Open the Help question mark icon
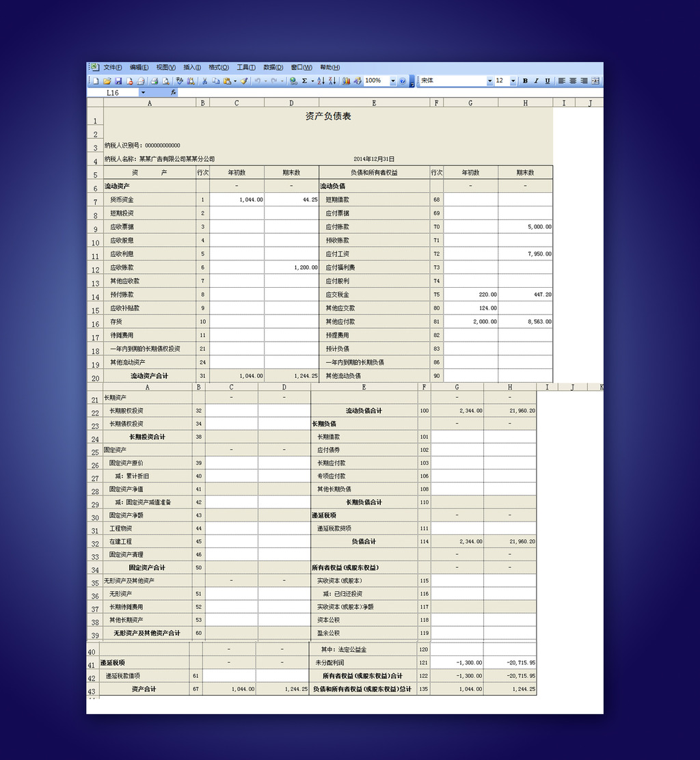The image size is (700, 760). click(x=403, y=81)
